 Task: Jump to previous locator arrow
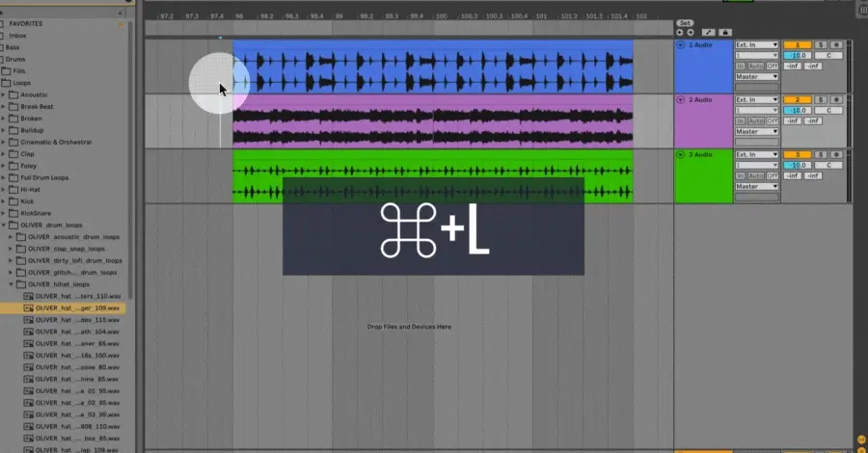(680, 33)
